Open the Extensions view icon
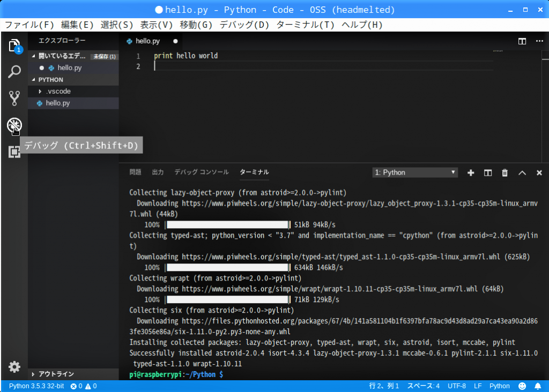This screenshot has width=549, height=392. [14, 152]
